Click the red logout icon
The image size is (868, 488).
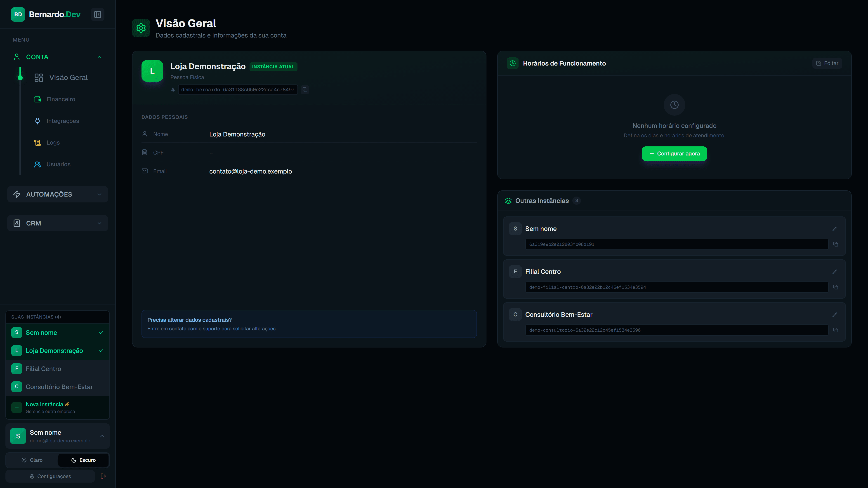click(x=104, y=476)
